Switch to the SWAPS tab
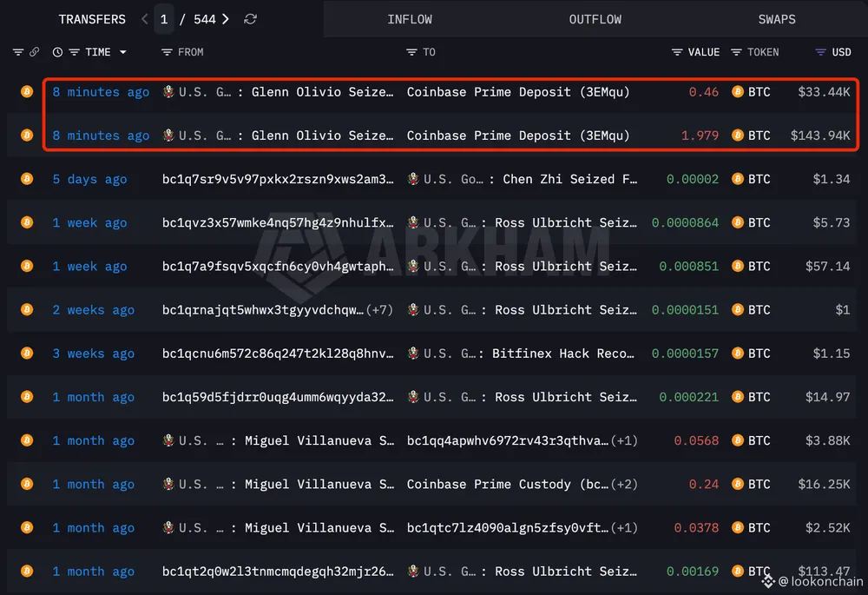This screenshot has height=595, width=868. (x=776, y=19)
